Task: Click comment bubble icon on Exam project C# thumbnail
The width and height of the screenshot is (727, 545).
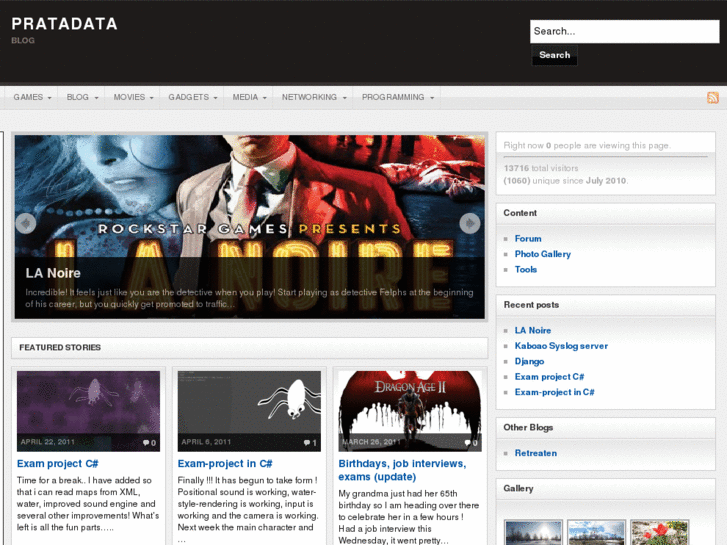Action: point(149,442)
